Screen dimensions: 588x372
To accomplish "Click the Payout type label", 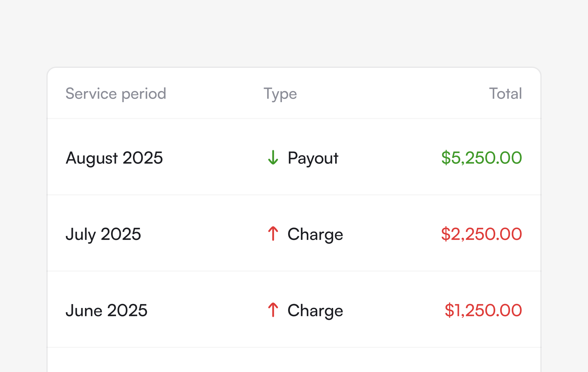I will click(313, 158).
